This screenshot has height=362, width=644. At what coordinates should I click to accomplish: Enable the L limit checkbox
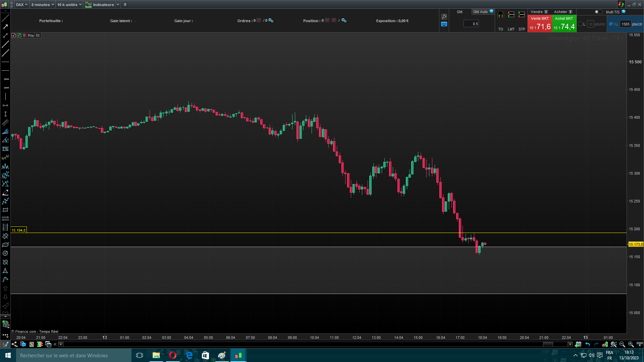(580, 24)
